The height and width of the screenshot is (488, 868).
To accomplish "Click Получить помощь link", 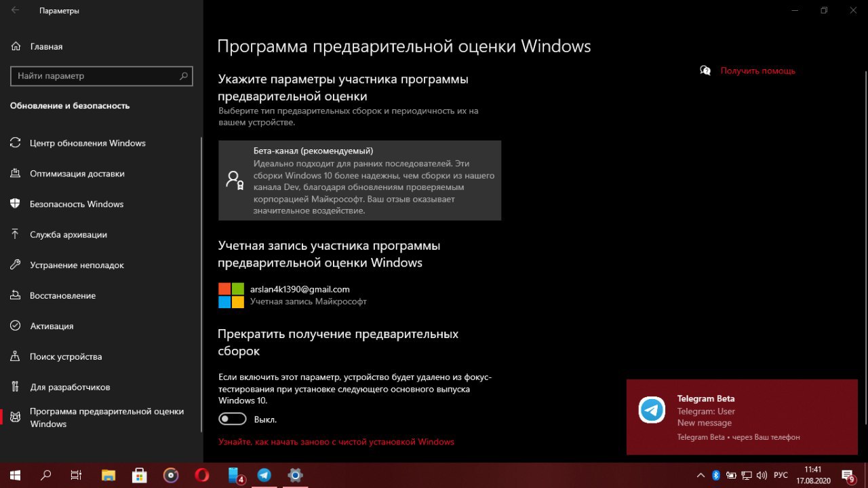I will (x=757, y=71).
